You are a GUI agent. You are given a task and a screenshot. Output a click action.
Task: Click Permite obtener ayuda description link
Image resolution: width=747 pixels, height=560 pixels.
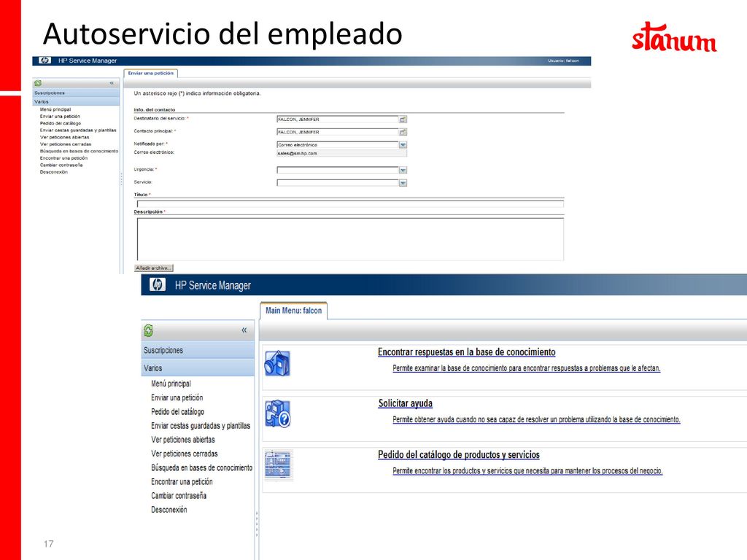click(536, 419)
